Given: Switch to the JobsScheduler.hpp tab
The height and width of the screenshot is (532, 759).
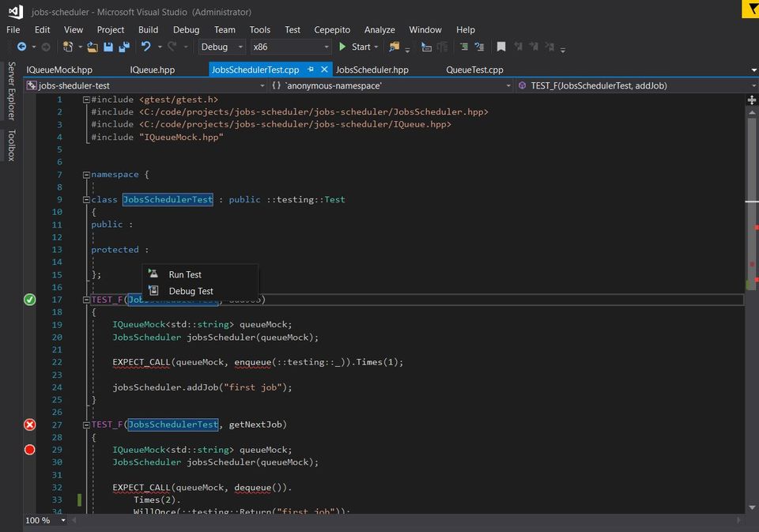Looking at the screenshot, I should [372, 70].
